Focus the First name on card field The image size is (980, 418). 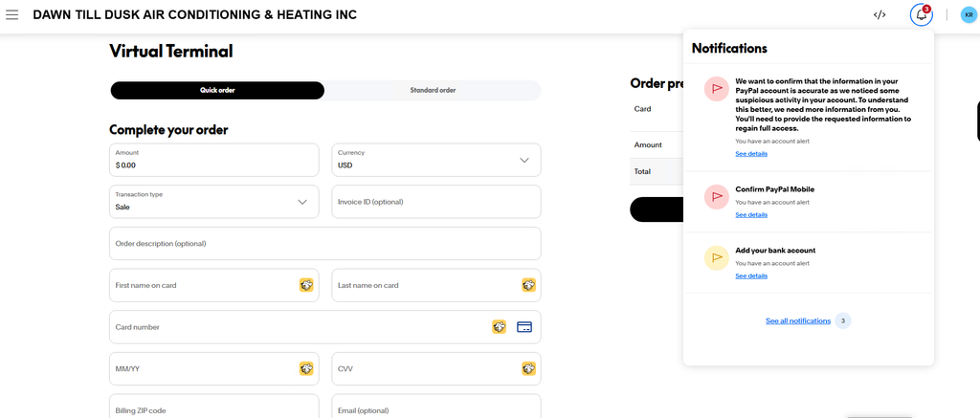[213, 286]
